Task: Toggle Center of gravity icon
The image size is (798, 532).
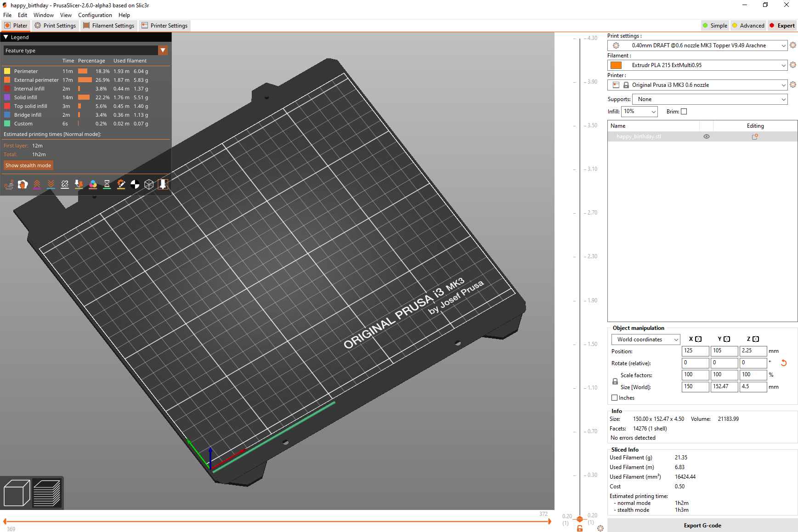Action: click(x=135, y=185)
